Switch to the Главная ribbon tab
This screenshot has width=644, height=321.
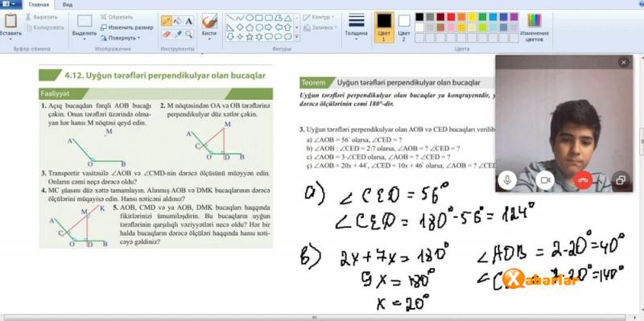(x=39, y=5)
